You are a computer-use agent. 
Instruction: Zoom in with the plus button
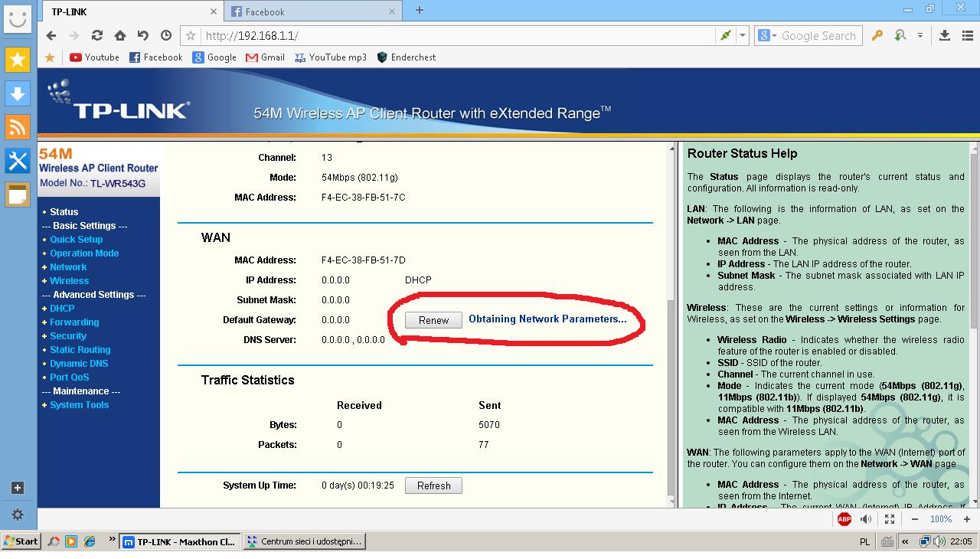[x=968, y=519]
